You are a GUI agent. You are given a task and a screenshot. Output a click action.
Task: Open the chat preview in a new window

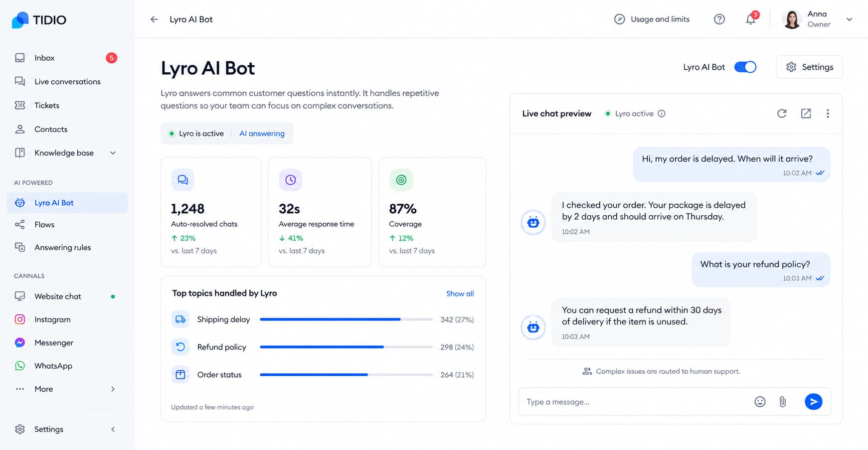(806, 114)
